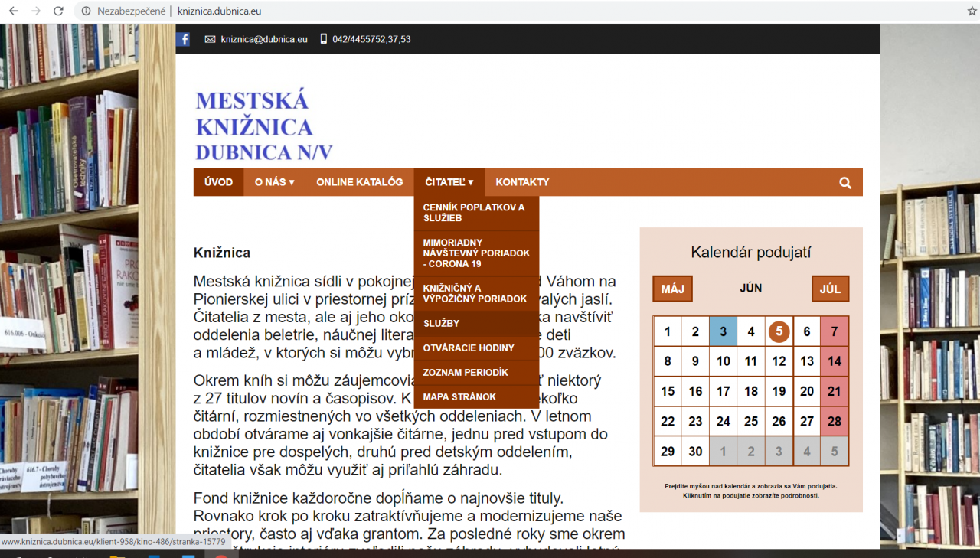Pick day 29 in the calendar
The height and width of the screenshot is (558, 980).
668,451
